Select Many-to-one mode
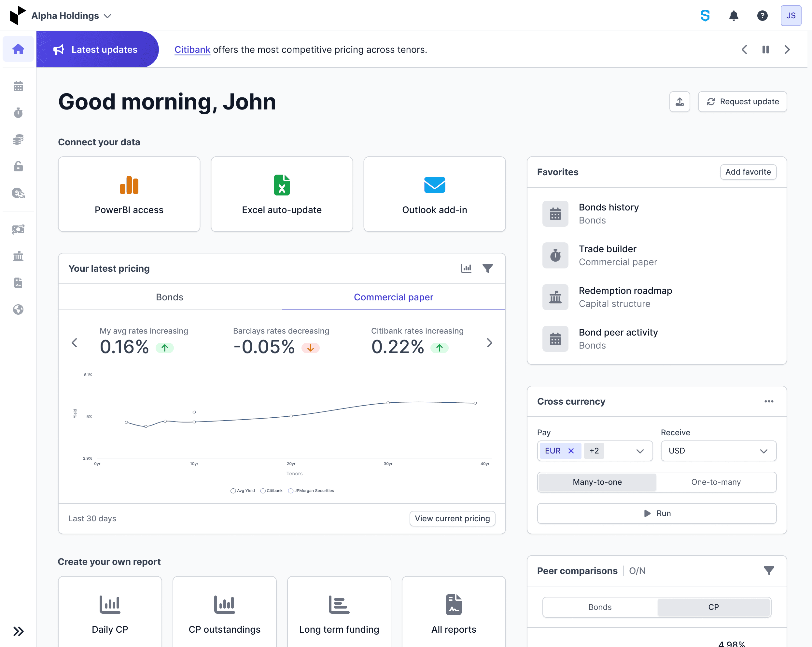This screenshot has width=812, height=647. click(x=597, y=482)
